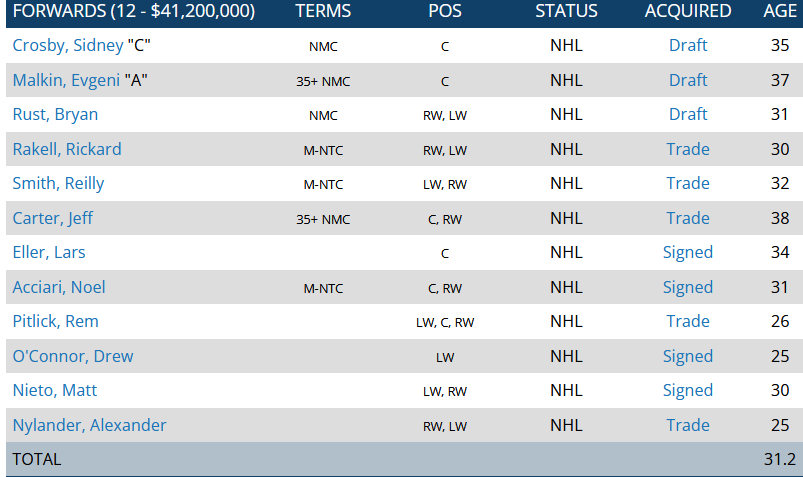The width and height of the screenshot is (803, 477).
Task: Click the POS column header
Action: tap(444, 12)
